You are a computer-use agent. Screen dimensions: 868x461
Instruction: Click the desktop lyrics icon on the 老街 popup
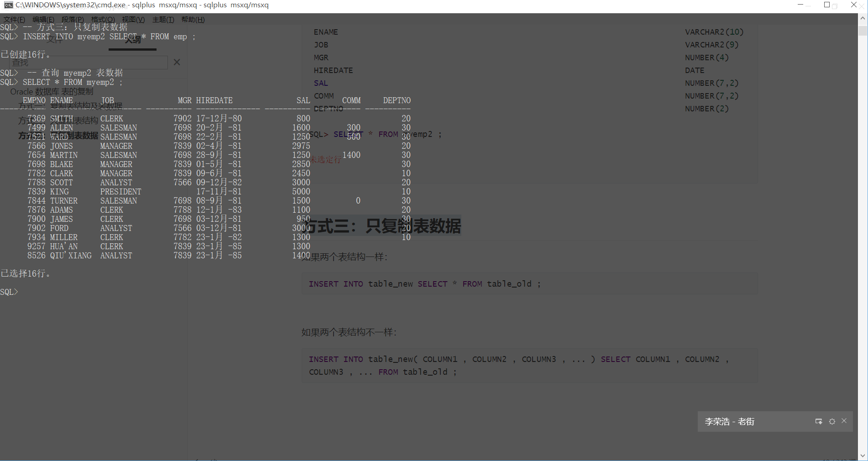[818, 421]
